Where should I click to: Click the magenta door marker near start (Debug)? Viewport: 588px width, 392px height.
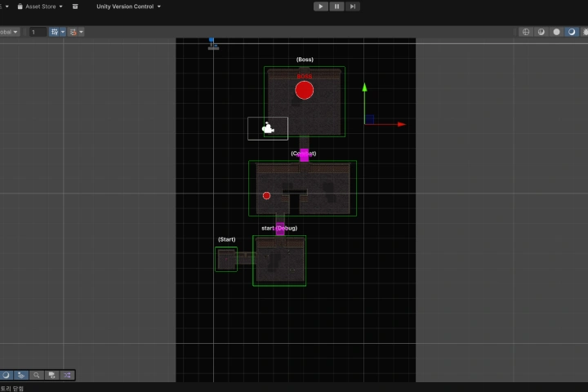(x=280, y=229)
